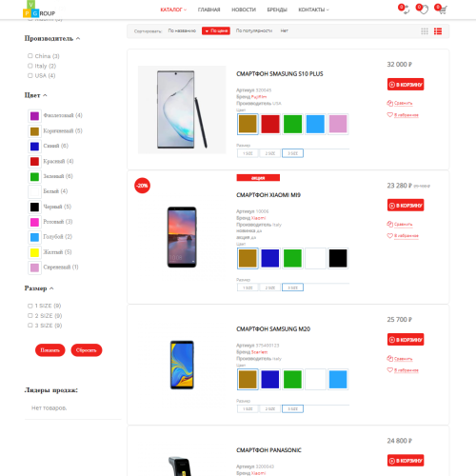Check the 2 SIZE filter checkbox

(30, 315)
